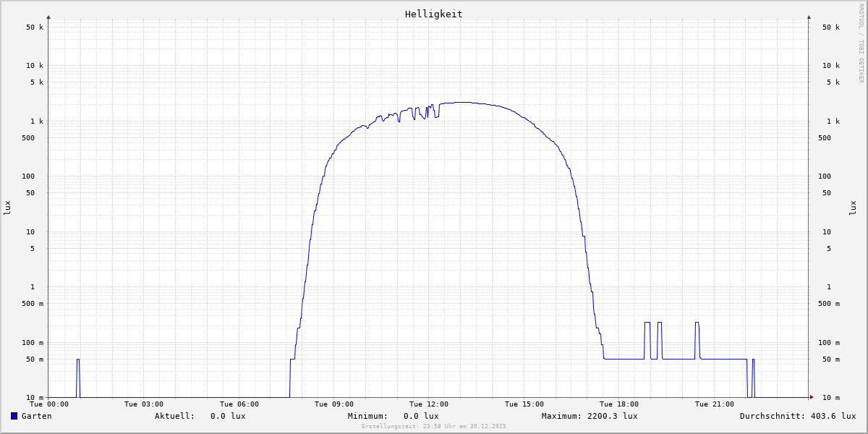Click the Tue 00:00 time axis label
This screenshot has height=434, width=868.
point(49,404)
